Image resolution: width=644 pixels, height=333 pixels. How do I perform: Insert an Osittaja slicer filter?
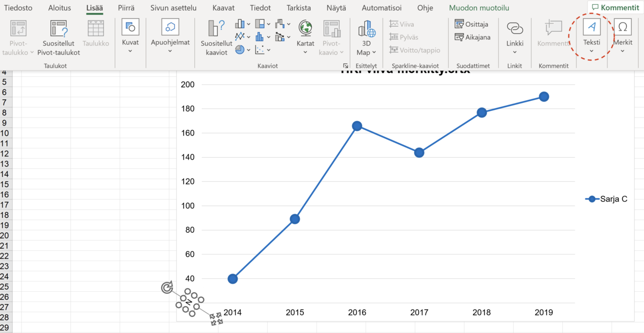point(471,24)
